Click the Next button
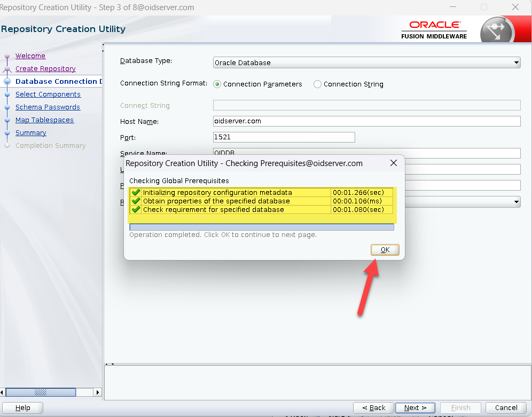 (415, 408)
